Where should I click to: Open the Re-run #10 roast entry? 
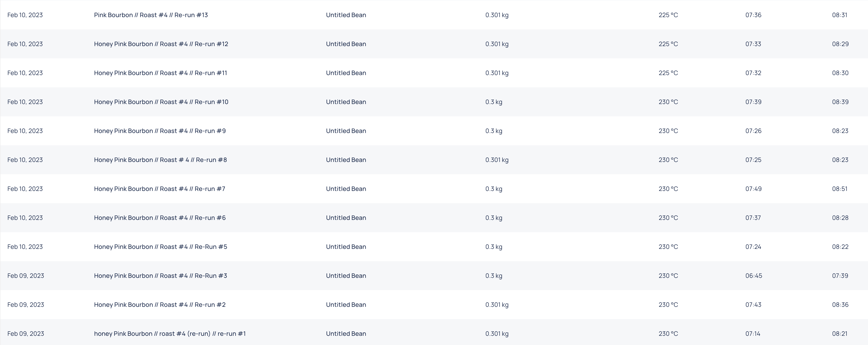161,102
